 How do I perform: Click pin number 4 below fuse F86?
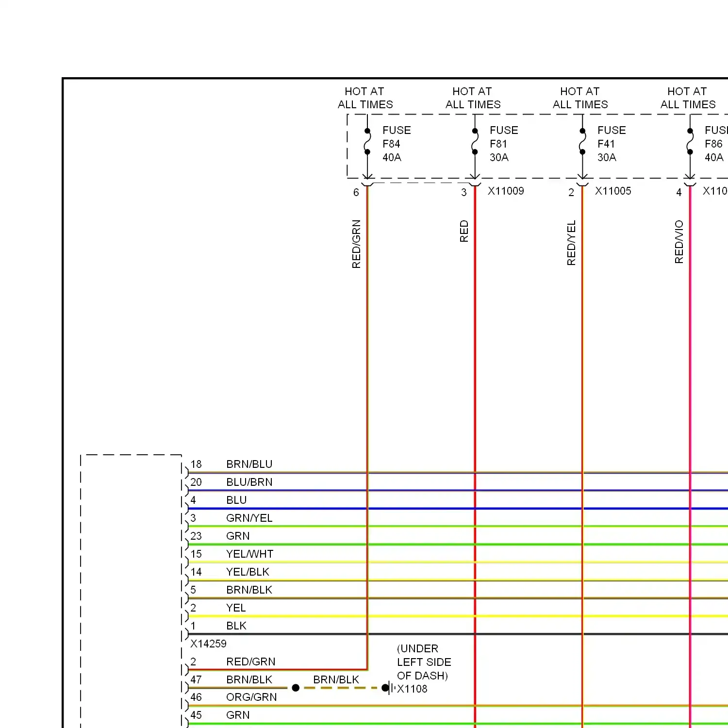(x=679, y=193)
